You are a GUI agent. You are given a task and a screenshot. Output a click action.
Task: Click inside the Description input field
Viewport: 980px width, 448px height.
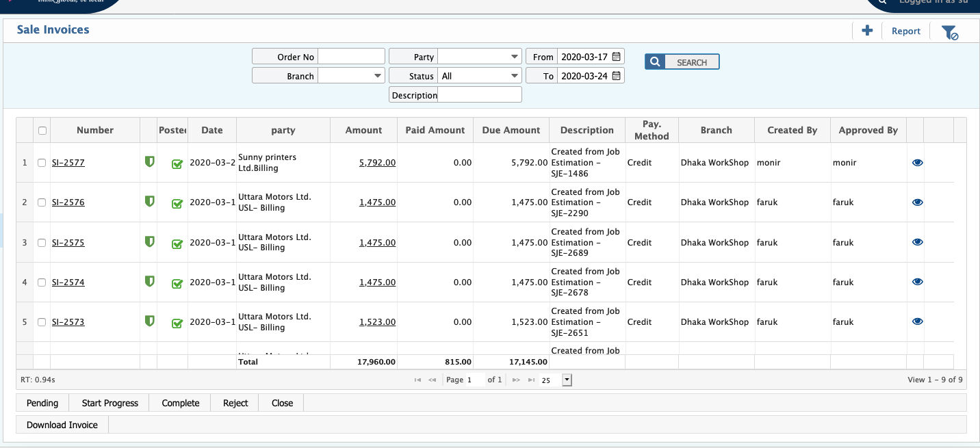pos(479,95)
